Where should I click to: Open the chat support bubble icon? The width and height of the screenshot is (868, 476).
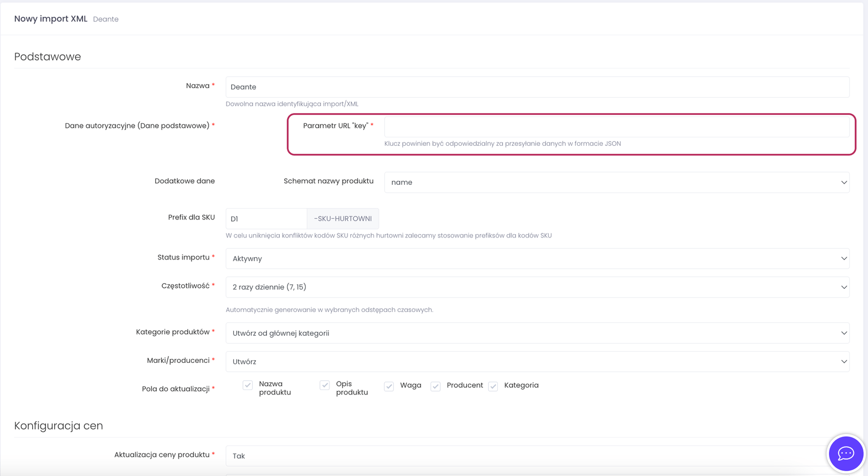845,453
